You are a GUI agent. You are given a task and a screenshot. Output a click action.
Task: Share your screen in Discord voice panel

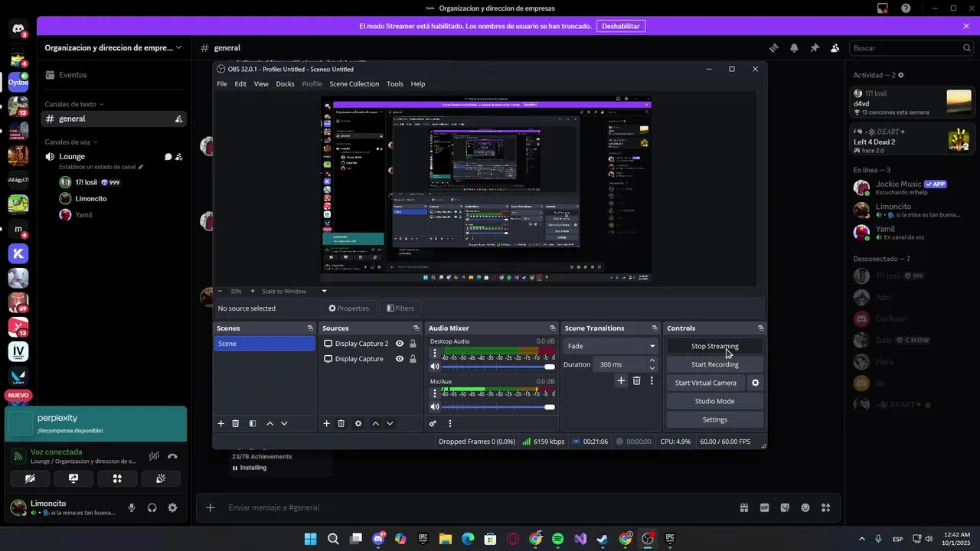point(73,478)
